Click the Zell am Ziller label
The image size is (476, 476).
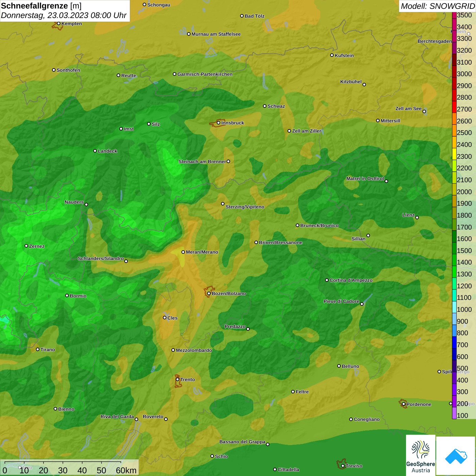tap(306, 131)
